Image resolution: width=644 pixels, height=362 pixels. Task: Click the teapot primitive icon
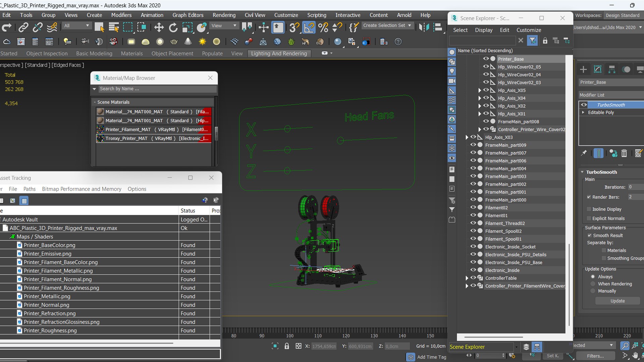(x=174, y=42)
